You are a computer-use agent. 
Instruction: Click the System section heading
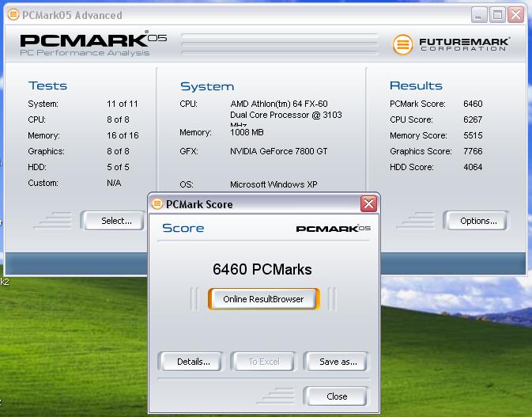[207, 86]
